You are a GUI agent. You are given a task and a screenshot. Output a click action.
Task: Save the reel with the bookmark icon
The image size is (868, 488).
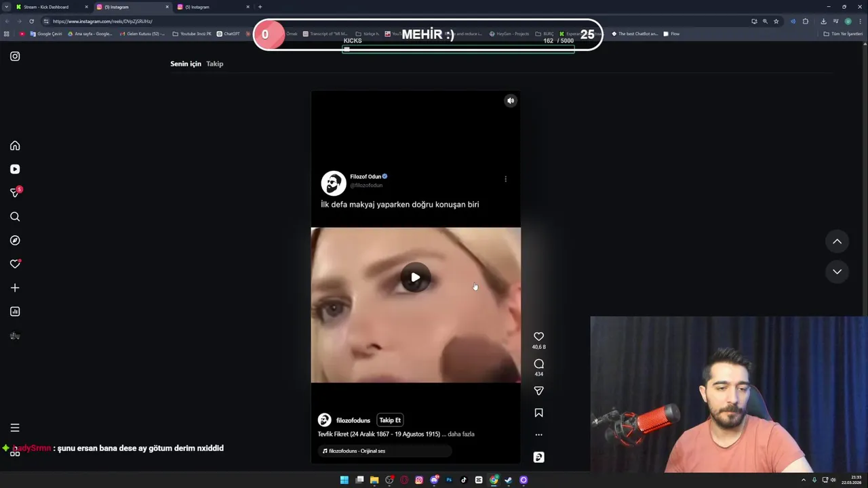(538, 413)
